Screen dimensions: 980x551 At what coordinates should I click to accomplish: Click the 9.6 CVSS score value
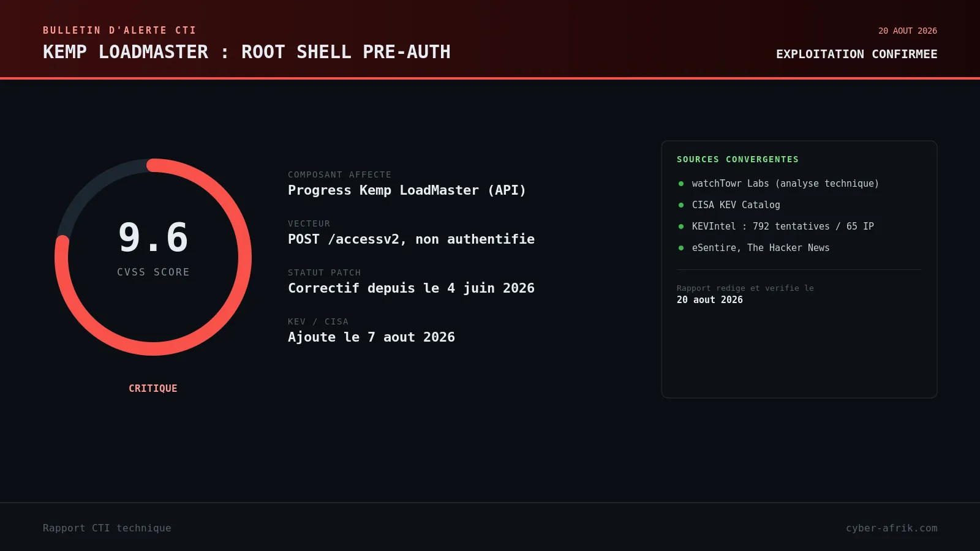[x=153, y=238]
